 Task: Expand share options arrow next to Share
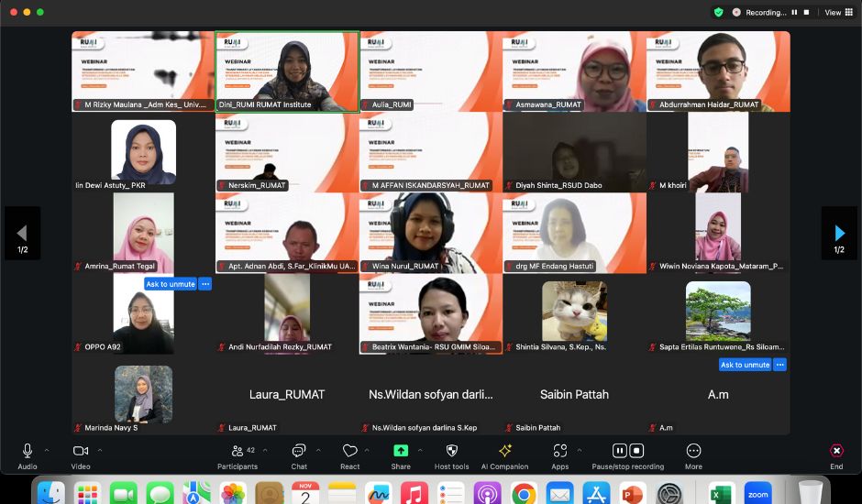point(420,450)
